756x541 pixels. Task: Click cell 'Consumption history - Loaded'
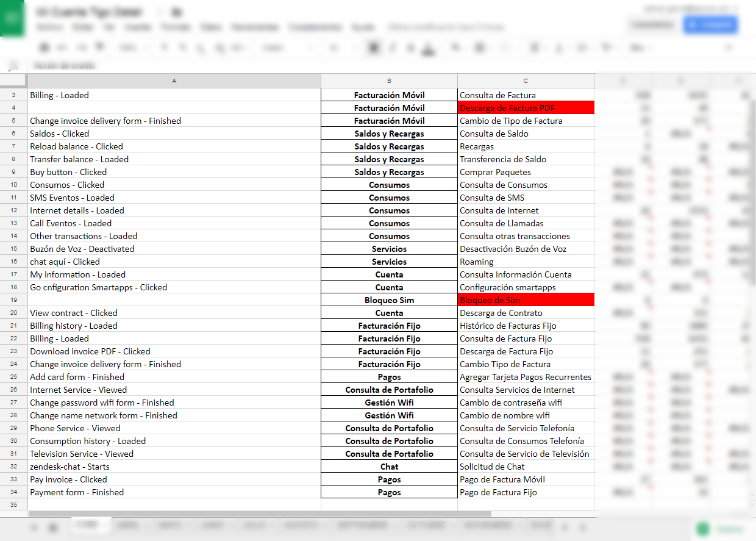point(174,441)
